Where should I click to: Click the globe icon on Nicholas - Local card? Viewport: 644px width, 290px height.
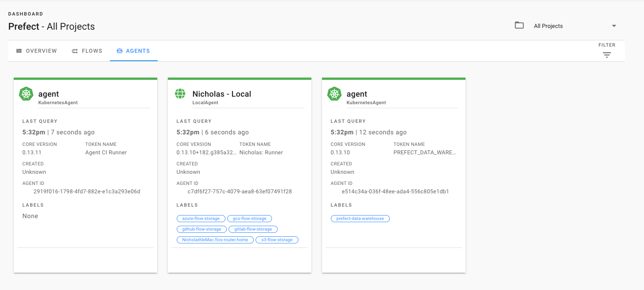180,94
